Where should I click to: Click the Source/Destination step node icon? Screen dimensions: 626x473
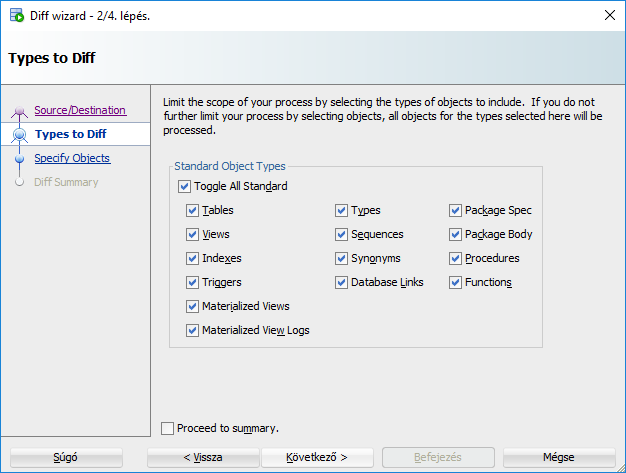point(19,112)
